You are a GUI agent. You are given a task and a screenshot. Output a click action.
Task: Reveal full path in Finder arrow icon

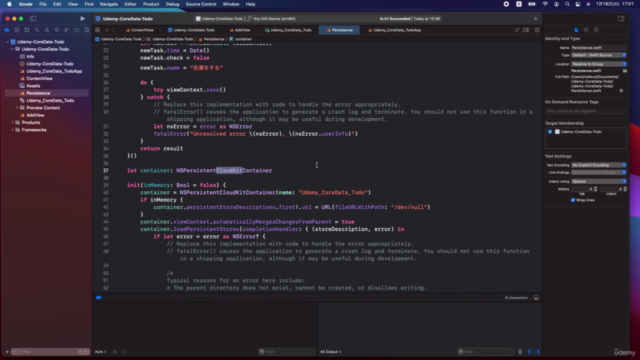621,91
